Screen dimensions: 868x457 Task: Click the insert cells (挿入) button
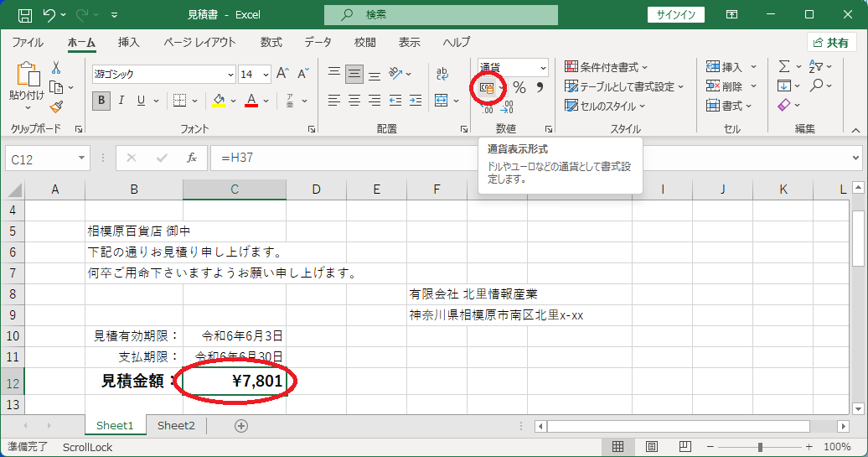click(726, 67)
